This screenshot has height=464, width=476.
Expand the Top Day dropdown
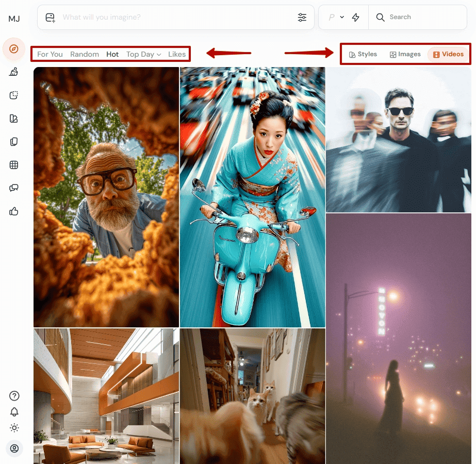pos(143,54)
